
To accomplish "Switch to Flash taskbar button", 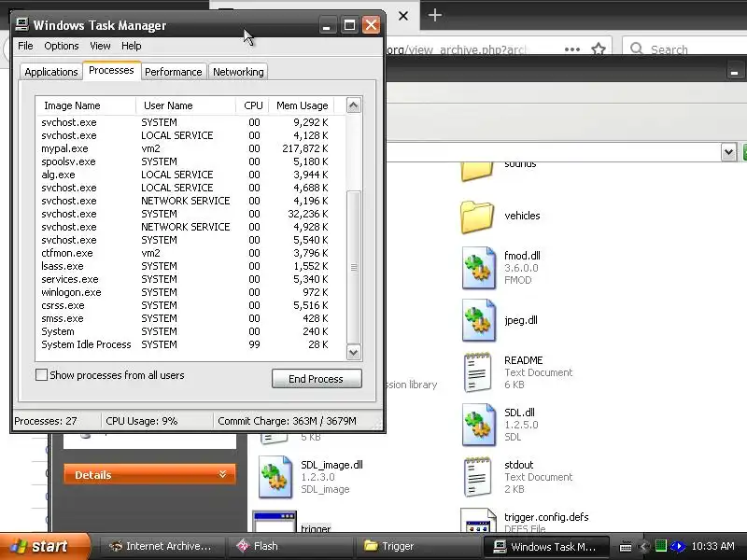I will pos(290,546).
